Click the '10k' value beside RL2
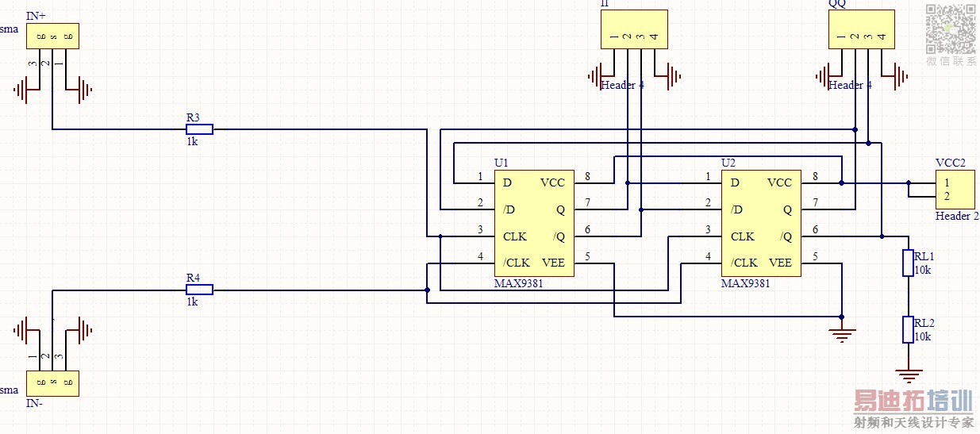The image size is (980, 434). pyautogui.click(x=923, y=336)
